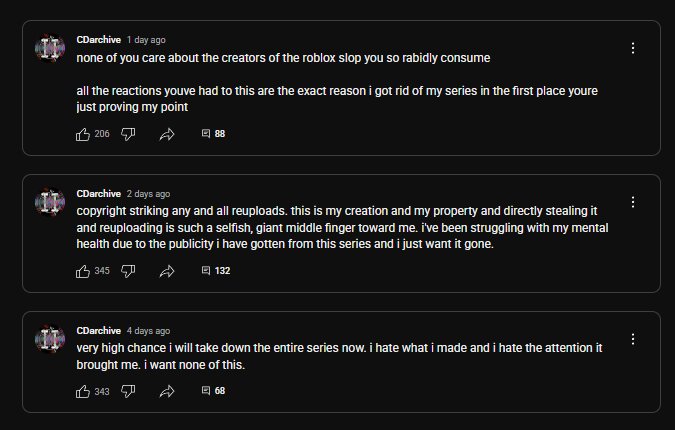Open options menu for the 2 days ago post
This screenshot has height=430, width=675.
coord(632,202)
